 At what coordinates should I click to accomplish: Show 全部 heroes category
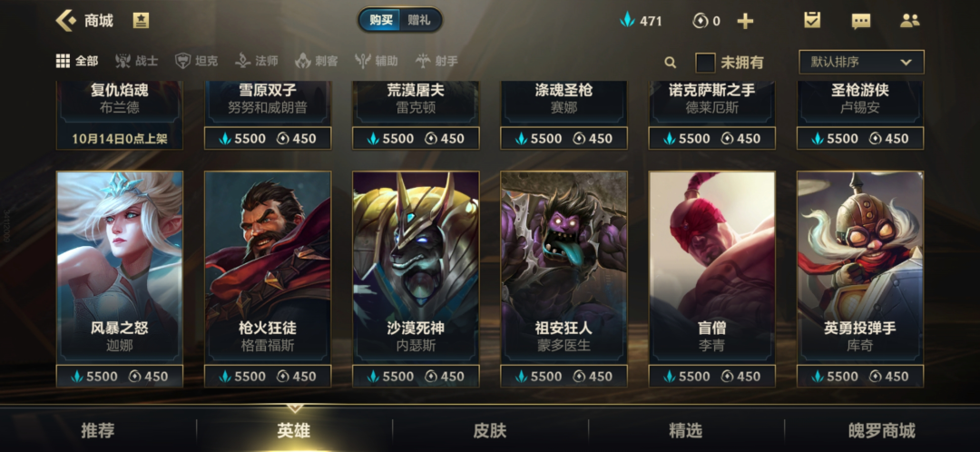pos(77,62)
